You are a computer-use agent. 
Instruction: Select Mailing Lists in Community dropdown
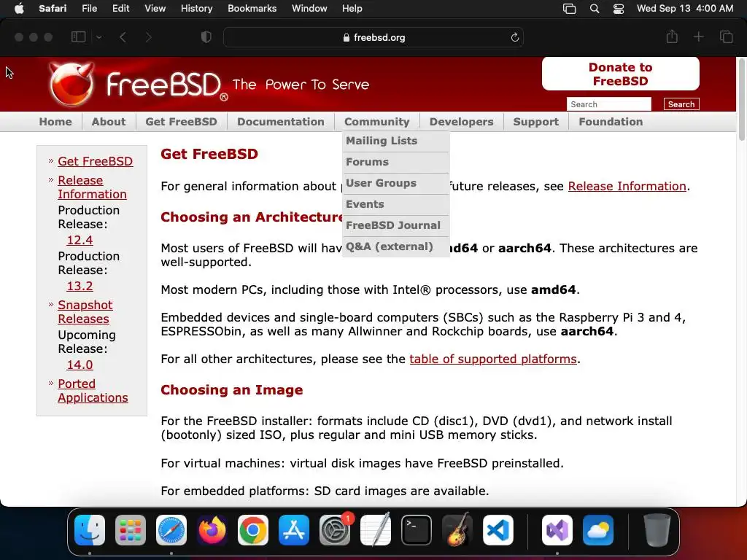[x=396, y=141]
